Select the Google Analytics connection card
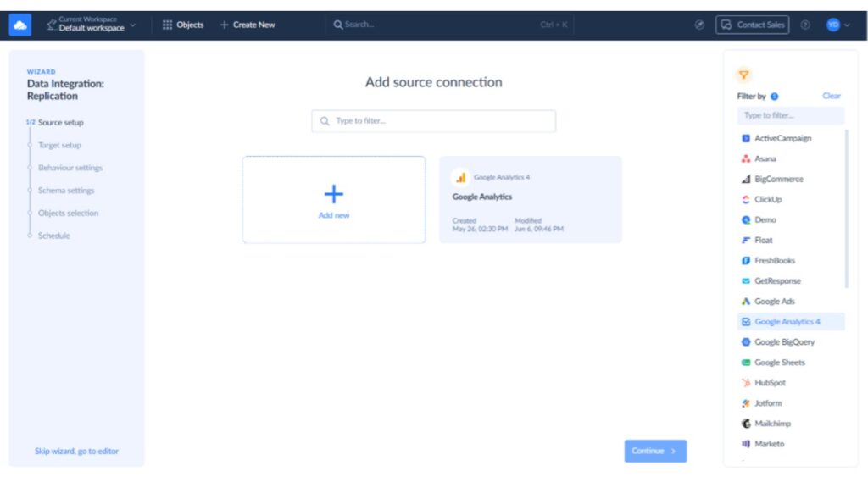The image size is (868, 488). (531, 200)
